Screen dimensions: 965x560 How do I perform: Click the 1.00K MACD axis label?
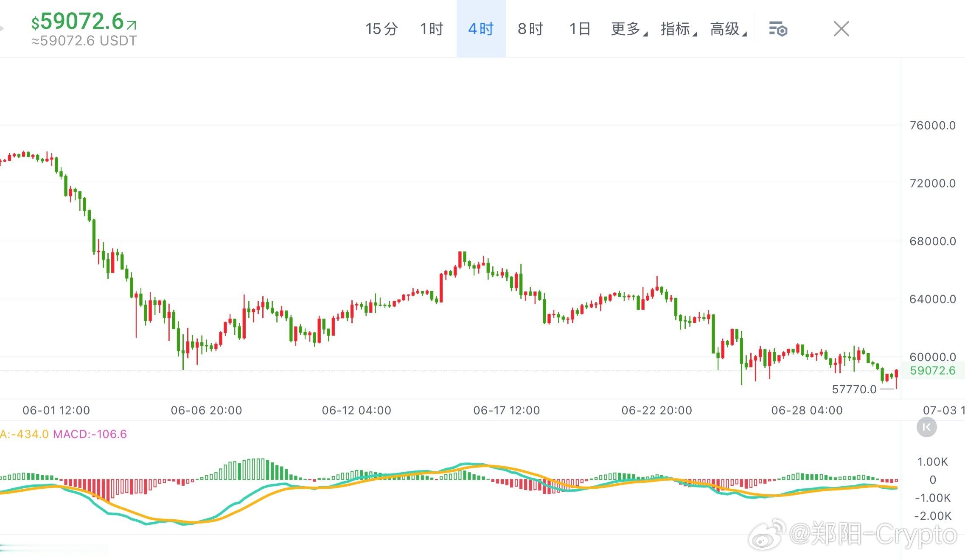932,462
